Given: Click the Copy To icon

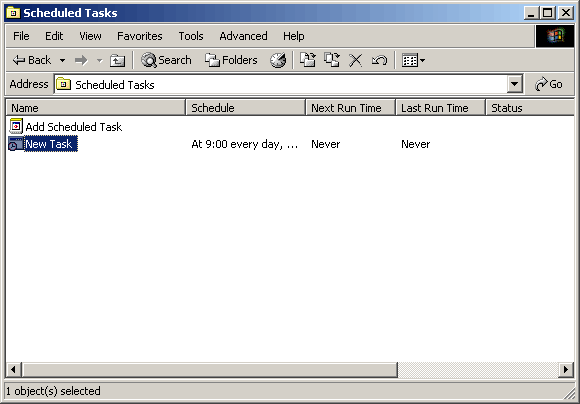Looking at the screenshot, I should pyautogui.click(x=332, y=60).
